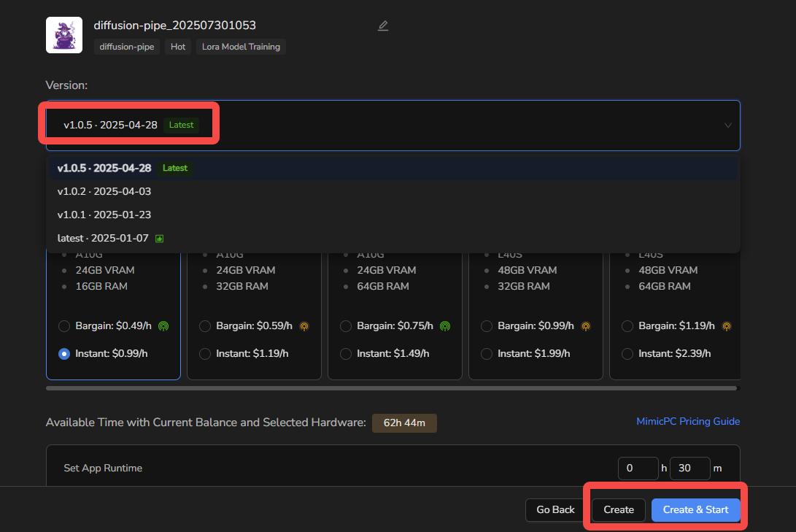
Task: Click orange availability icon beside Bargain $1.19/h
Action: click(x=727, y=326)
